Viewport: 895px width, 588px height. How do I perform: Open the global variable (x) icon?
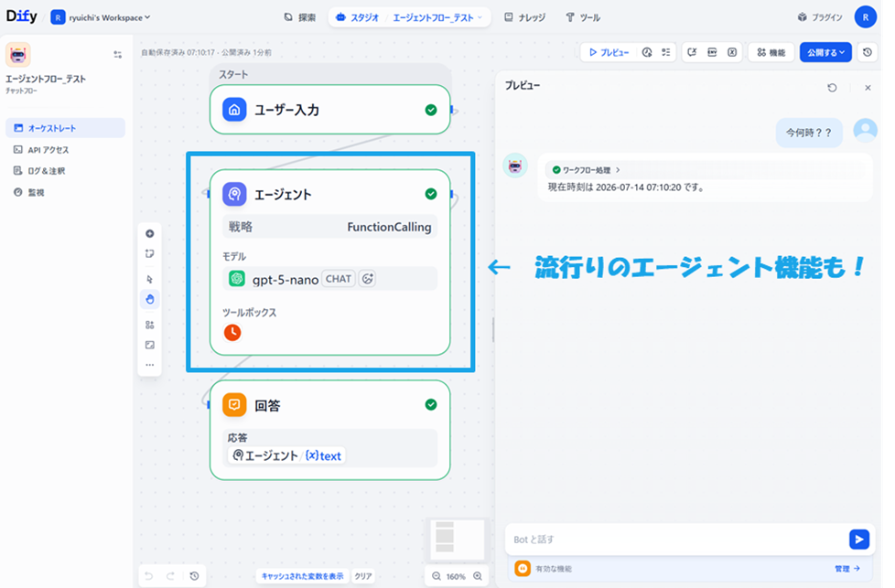[732, 52]
